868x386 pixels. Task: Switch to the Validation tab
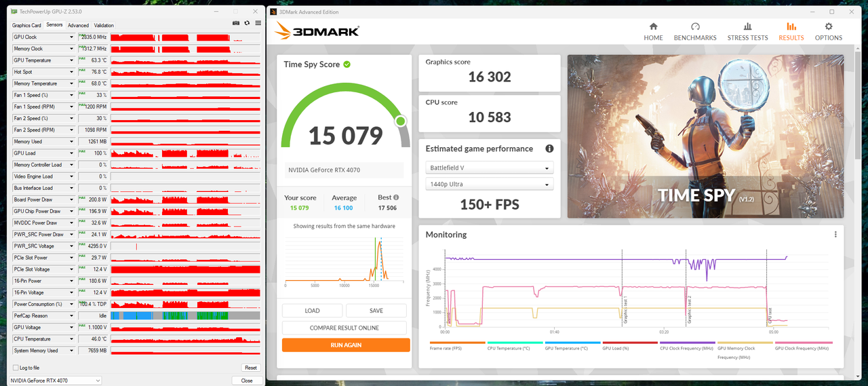click(x=104, y=25)
